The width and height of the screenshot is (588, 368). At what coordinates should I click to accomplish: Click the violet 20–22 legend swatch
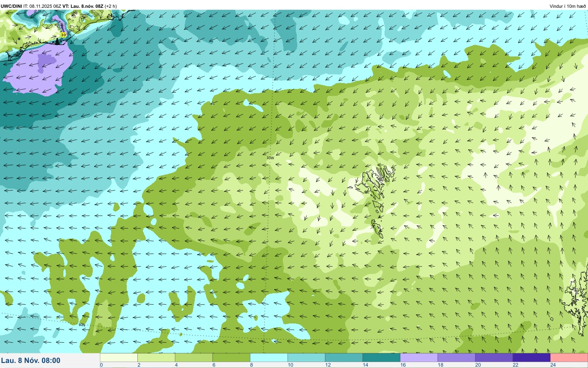[x=494, y=357]
